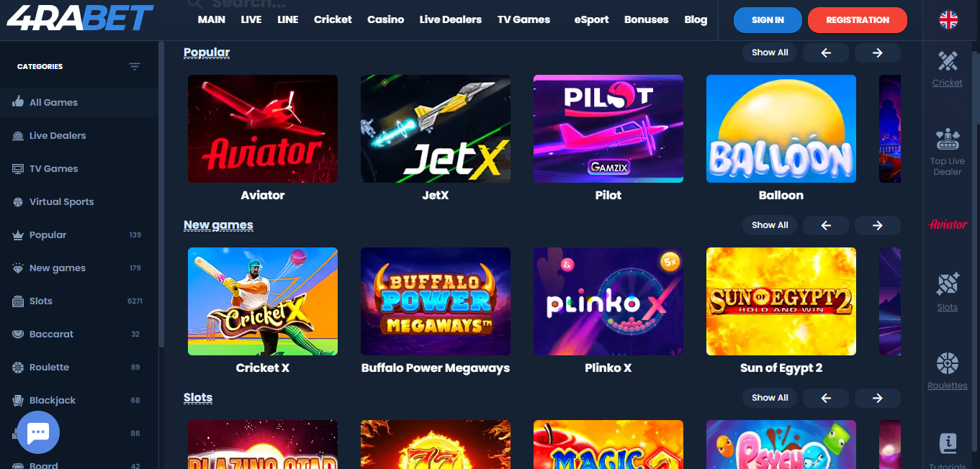Open the live chat bubble icon
This screenshot has width=980, height=469.
point(38,432)
